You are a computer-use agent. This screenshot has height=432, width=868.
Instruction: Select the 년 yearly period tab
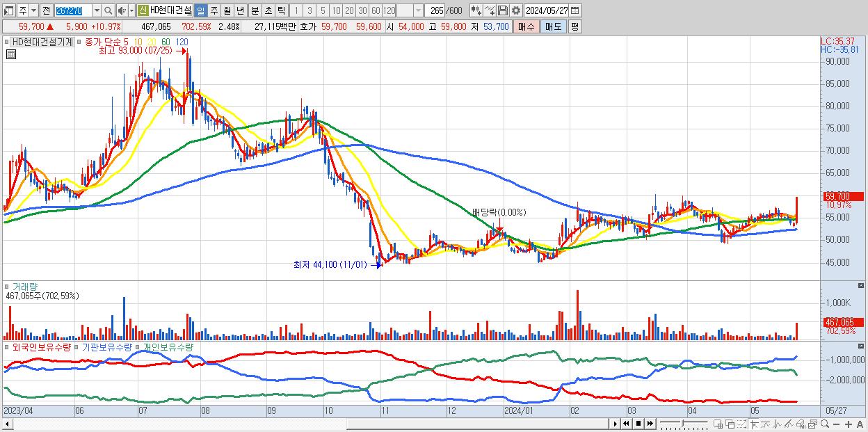(240, 10)
